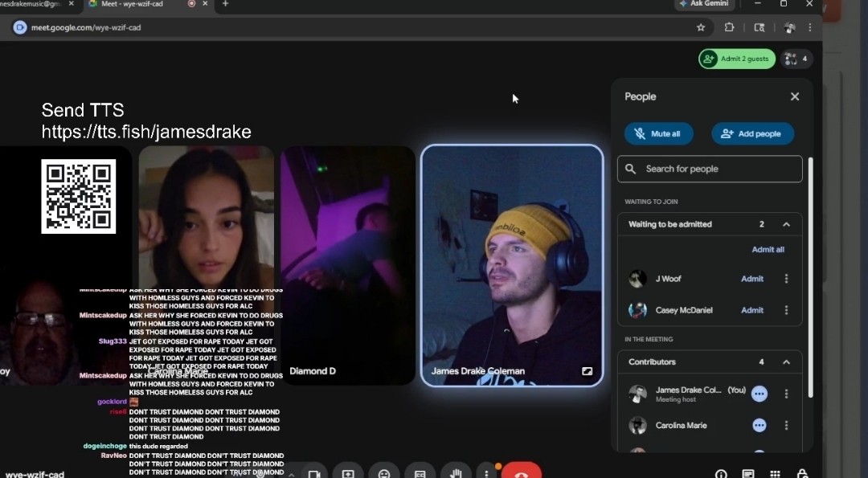Click Carolina Marie's blue audio indicator
This screenshot has height=478, width=868.
point(759,426)
